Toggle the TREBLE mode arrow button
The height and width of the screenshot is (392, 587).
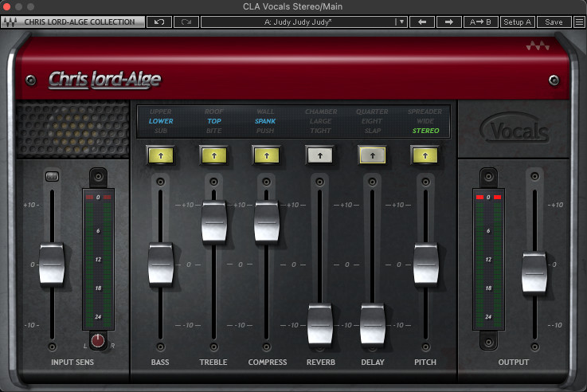(213, 155)
